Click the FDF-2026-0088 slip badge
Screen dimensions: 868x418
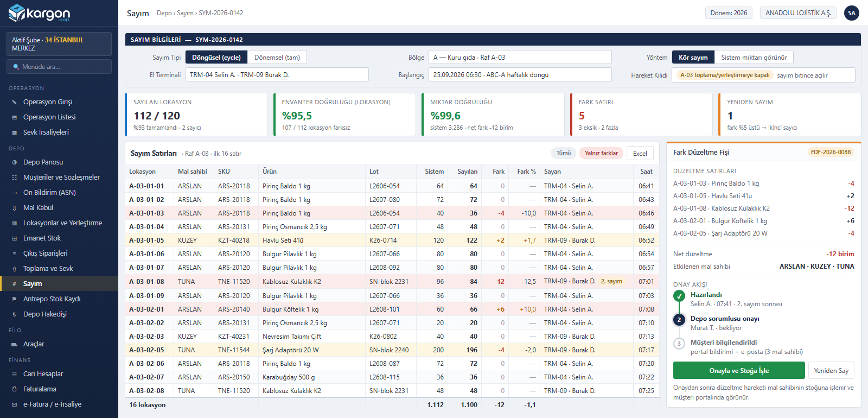831,153
